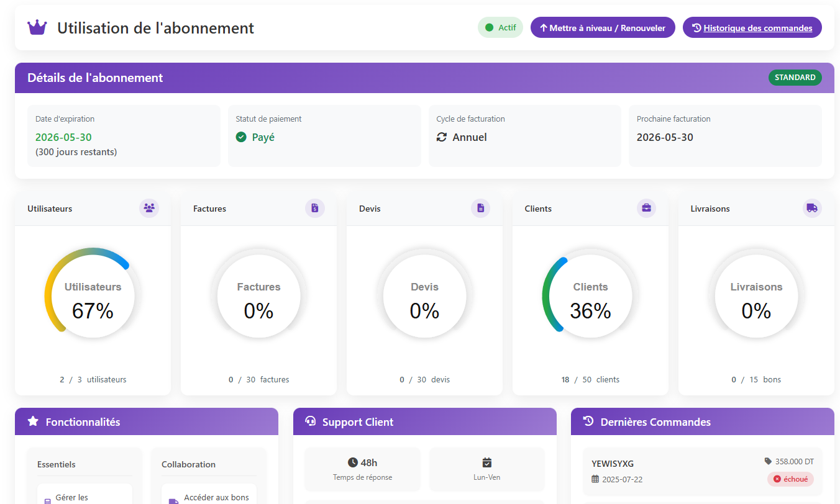The width and height of the screenshot is (840, 504).
Task: Click the invoice icon on the Factures card
Action: (315, 208)
